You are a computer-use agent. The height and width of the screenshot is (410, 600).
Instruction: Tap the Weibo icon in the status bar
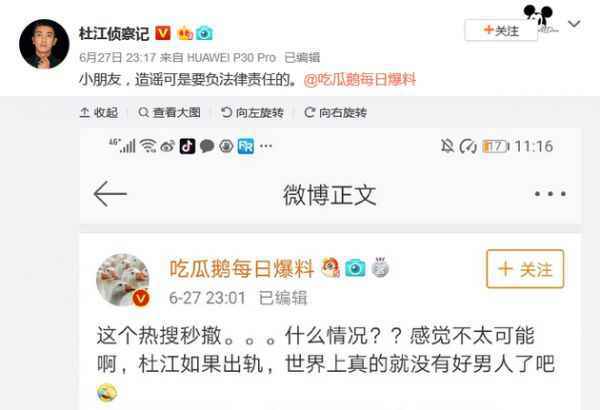click(x=168, y=146)
